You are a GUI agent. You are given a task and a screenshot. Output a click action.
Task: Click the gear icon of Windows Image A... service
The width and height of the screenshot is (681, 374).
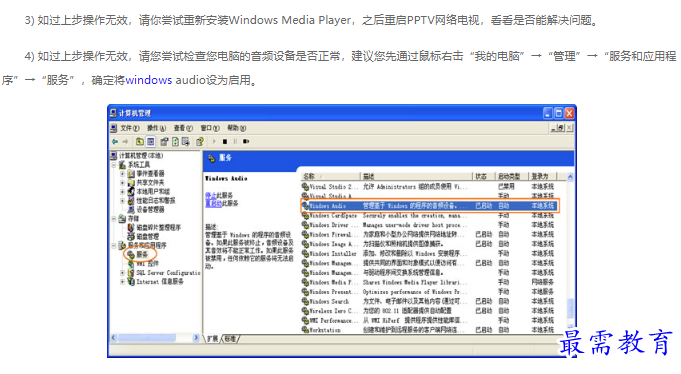[305, 244]
